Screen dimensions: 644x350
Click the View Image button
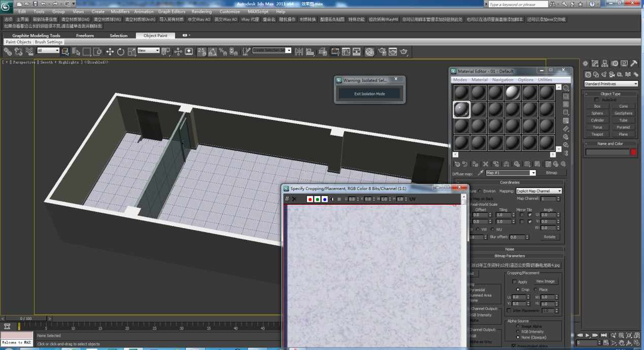tap(546, 281)
